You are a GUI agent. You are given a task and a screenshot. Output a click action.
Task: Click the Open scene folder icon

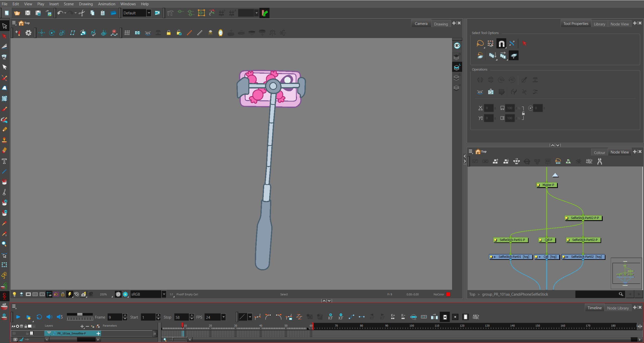[x=17, y=13]
